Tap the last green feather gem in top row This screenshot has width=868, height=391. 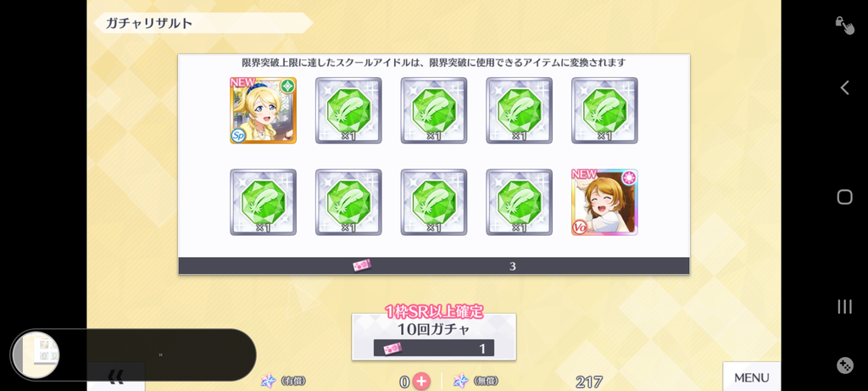(x=604, y=110)
